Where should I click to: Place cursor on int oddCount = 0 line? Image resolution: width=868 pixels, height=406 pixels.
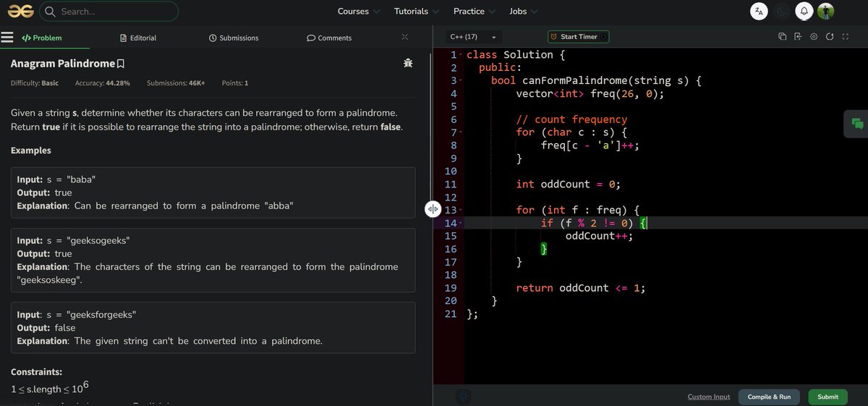coord(569,184)
